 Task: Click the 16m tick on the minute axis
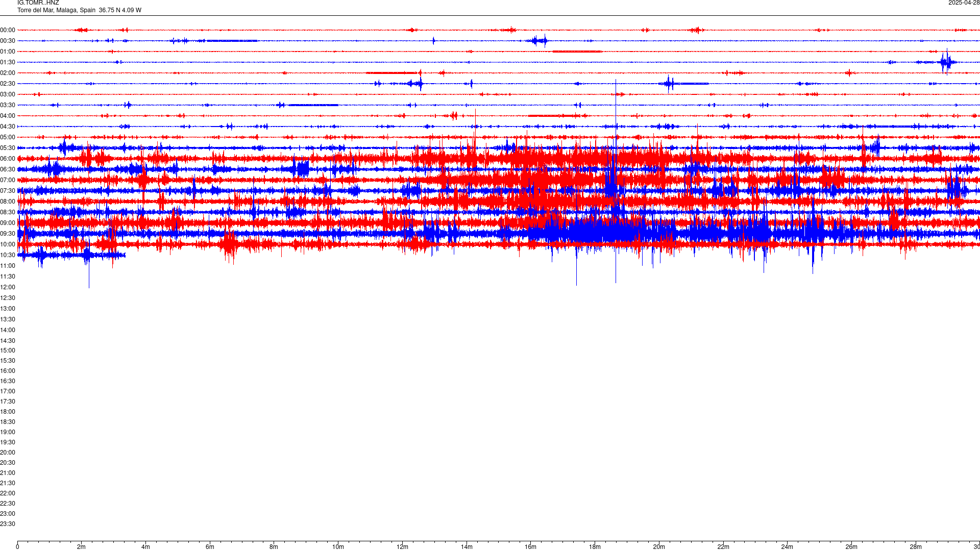pos(531,547)
